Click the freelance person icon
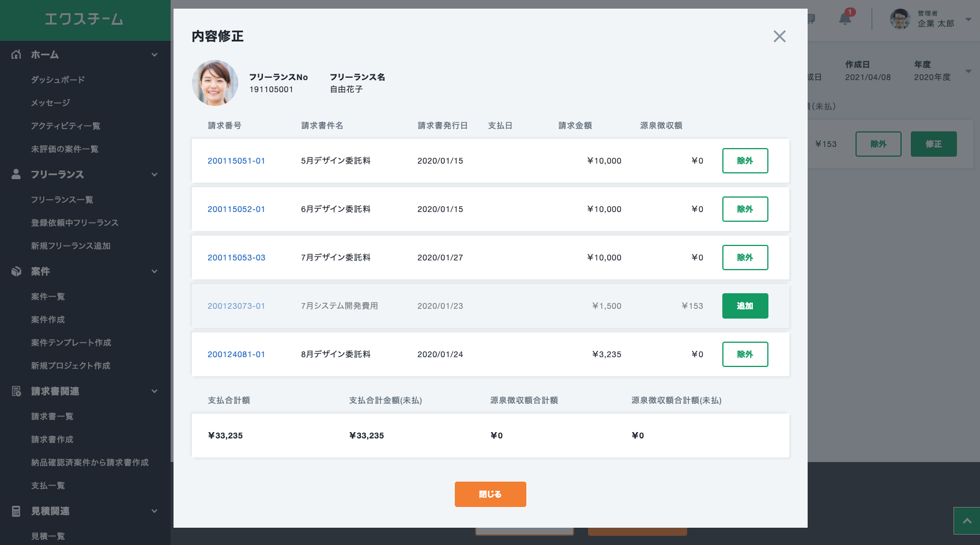The image size is (980, 545). (x=16, y=174)
